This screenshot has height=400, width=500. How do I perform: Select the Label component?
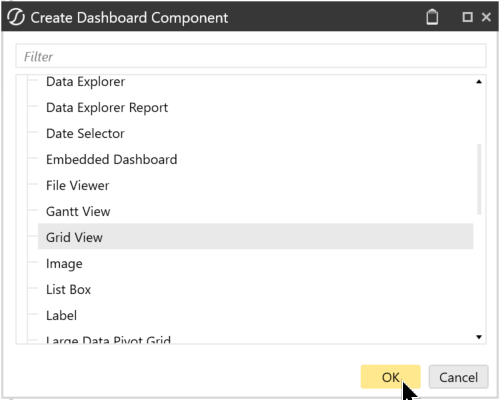click(x=61, y=316)
